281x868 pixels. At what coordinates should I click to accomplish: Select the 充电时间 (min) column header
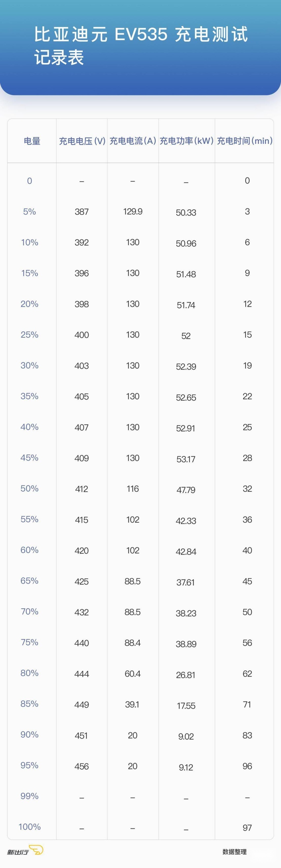[x=245, y=141]
